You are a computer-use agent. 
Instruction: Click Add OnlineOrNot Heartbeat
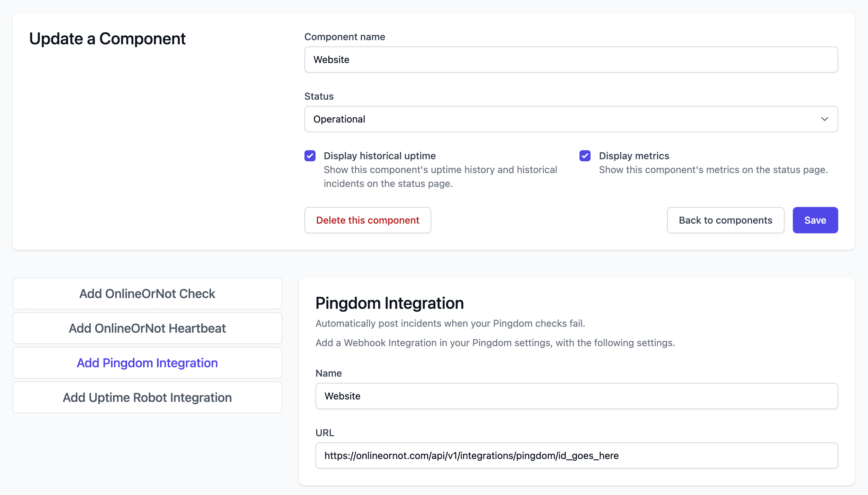147,328
